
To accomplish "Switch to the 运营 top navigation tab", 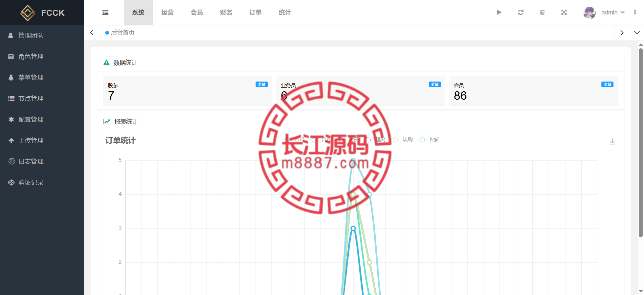I will [x=167, y=12].
